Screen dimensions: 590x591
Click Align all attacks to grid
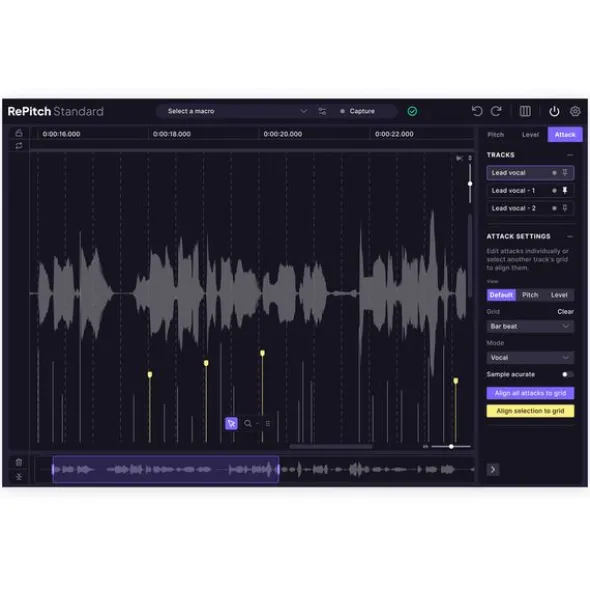530,393
